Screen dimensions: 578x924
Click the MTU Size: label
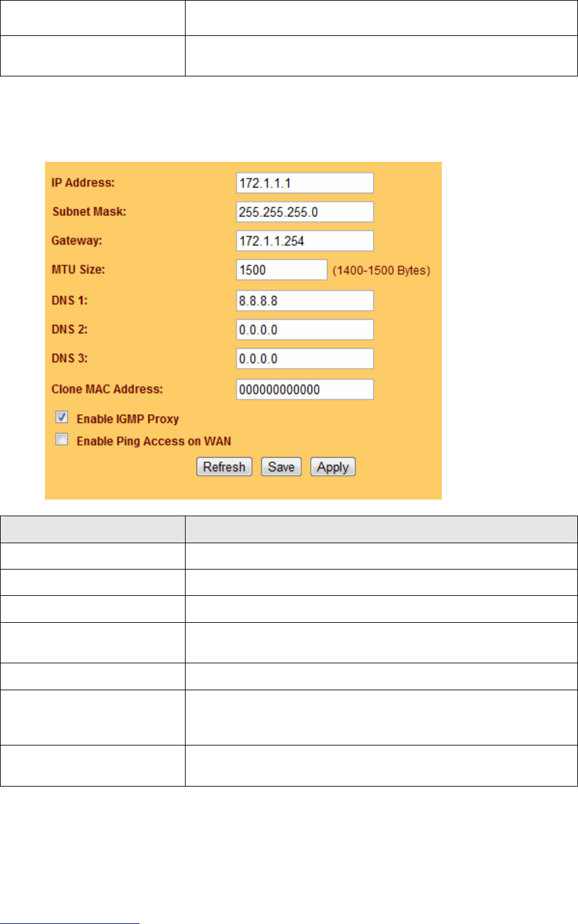pyautogui.click(x=78, y=270)
